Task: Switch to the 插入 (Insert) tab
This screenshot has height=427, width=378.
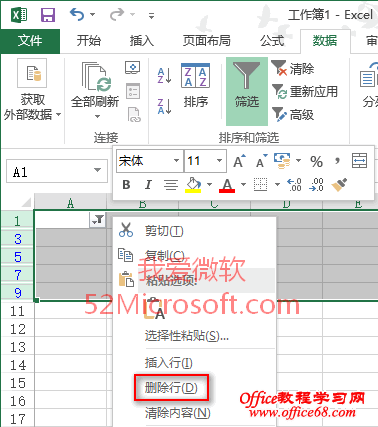Action: tap(142, 41)
